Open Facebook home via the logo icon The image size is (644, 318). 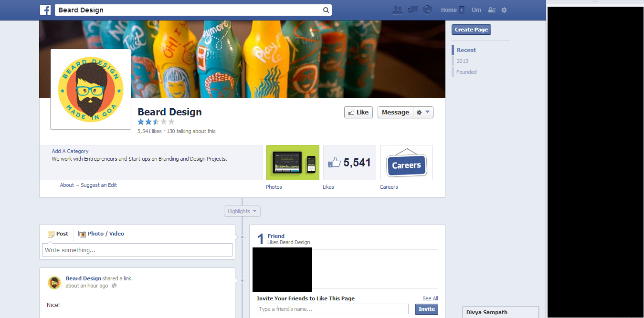pos(45,10)
